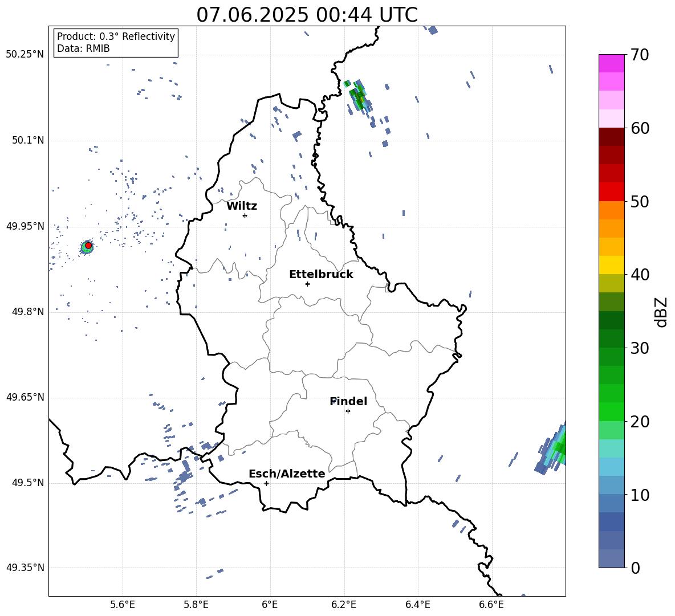Viewport: 675px width, 616px height.
Task: Click the colorbar label 30
Action: point(640,348)
